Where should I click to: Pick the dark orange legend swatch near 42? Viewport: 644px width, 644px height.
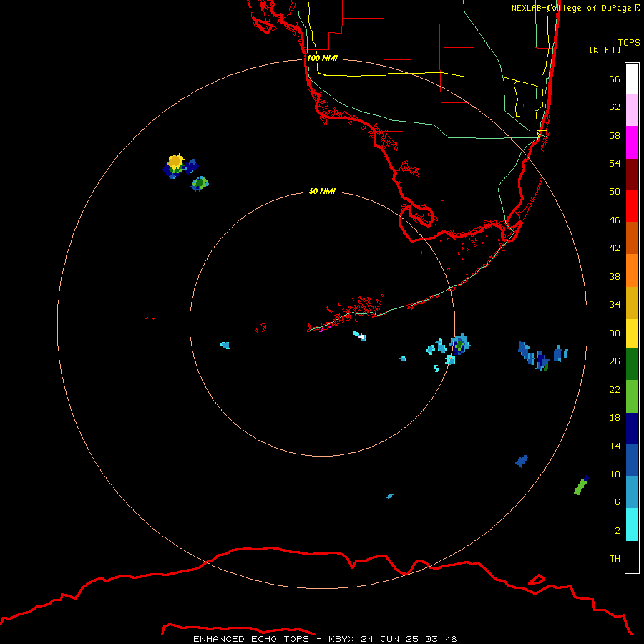point(632,238)
